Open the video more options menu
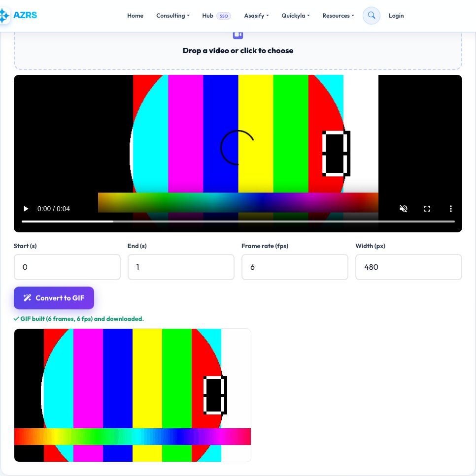Image resolution: width=476 pixels, height=476 pixels. tap(451, 209)
